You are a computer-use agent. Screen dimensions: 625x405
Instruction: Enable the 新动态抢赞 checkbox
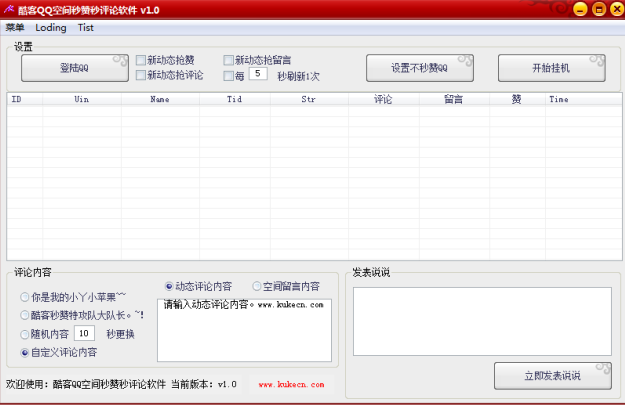(x=141, y=60)
